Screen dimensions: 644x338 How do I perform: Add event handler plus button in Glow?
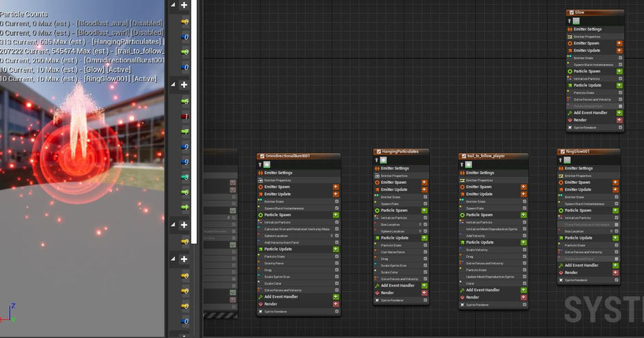pyautogui.click(x=619, y=112)
